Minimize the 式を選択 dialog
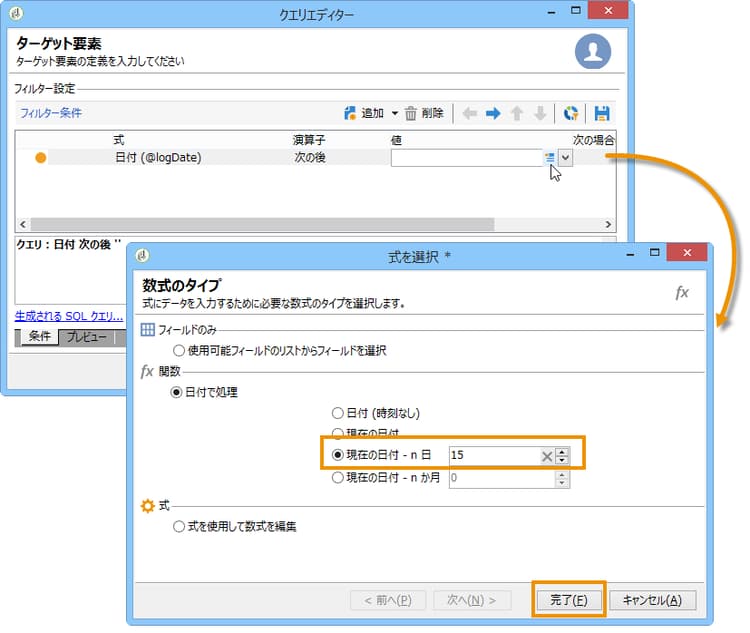 tap(630, 253)
